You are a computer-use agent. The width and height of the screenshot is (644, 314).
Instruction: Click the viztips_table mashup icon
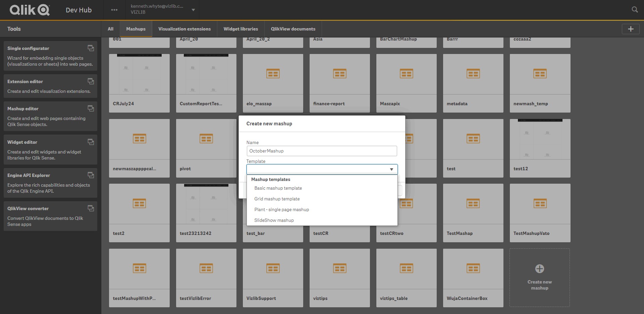406,268
